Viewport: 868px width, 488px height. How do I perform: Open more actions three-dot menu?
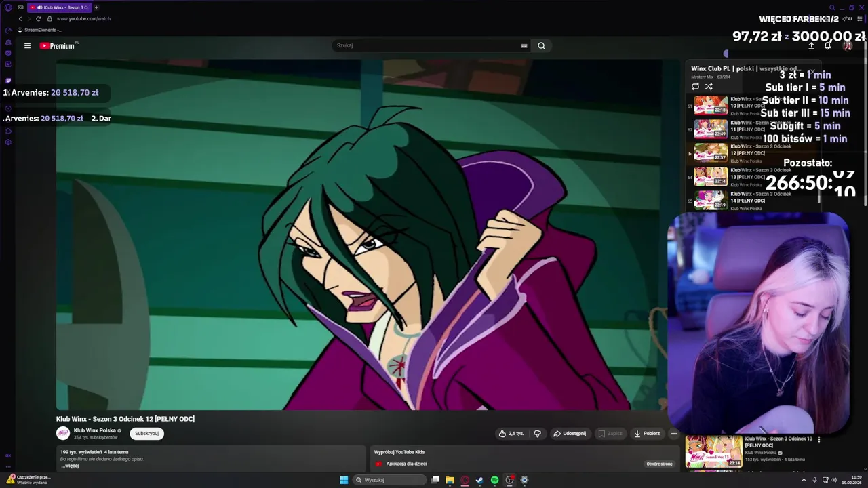[x=674, y=434]
